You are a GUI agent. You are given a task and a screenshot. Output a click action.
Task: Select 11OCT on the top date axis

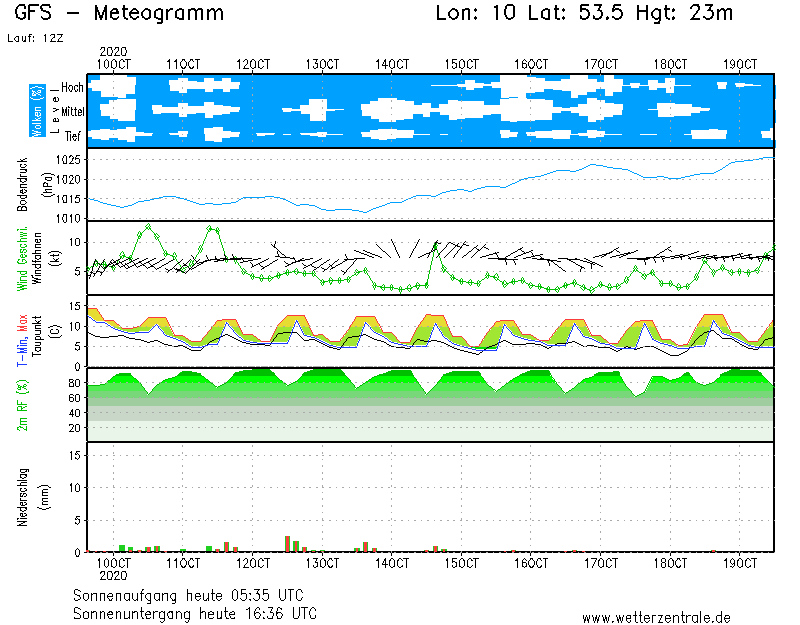pyautogui.click(x=183, y=65)
